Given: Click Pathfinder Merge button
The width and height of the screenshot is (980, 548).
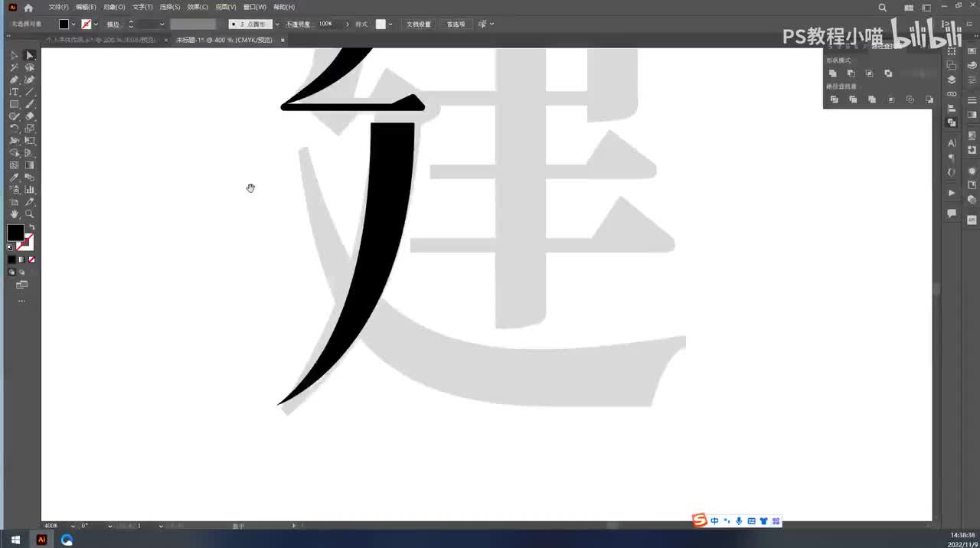Looking at the screenshot, I should coord(872,99).
